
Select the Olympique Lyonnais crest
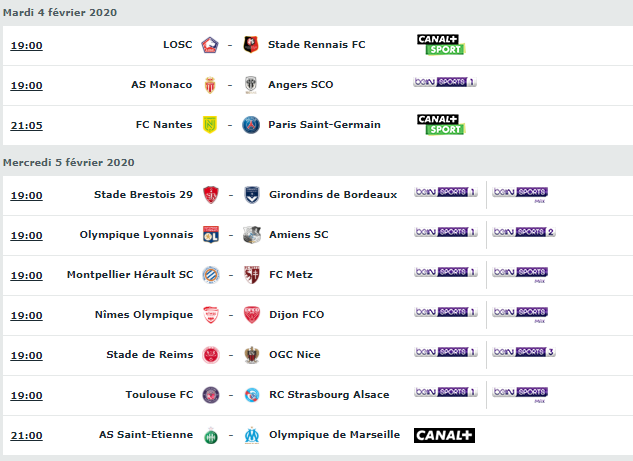(x=211, y=235)
